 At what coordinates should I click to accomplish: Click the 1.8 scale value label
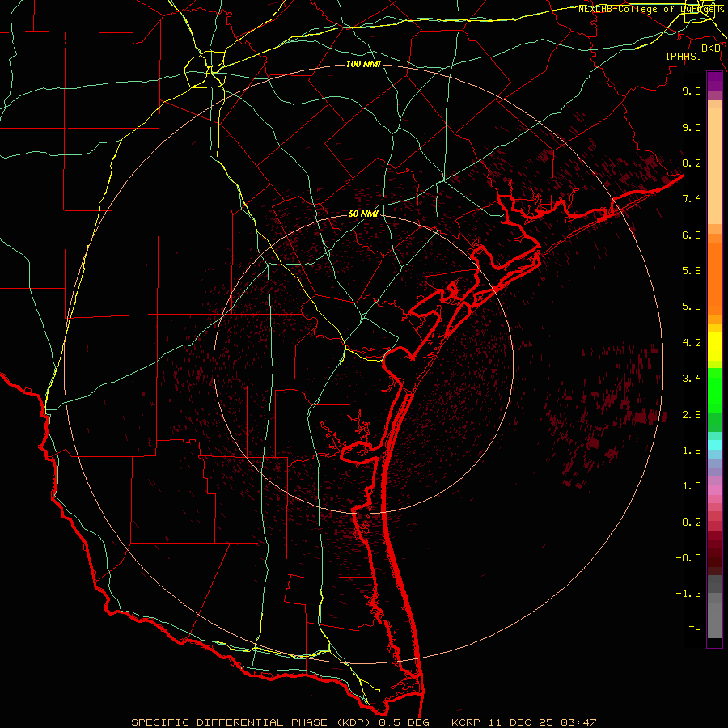point(692,451)
